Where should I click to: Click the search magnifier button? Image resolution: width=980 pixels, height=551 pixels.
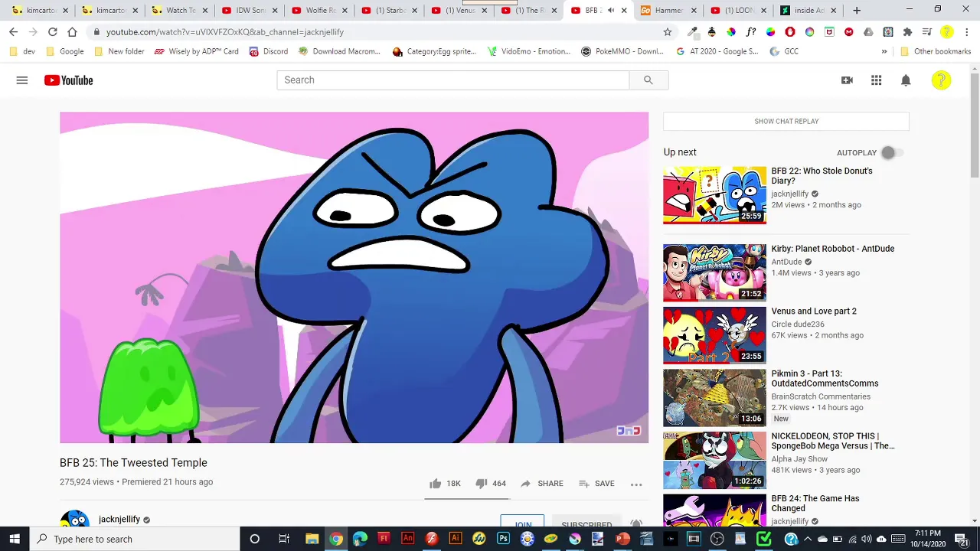[648, 80]
